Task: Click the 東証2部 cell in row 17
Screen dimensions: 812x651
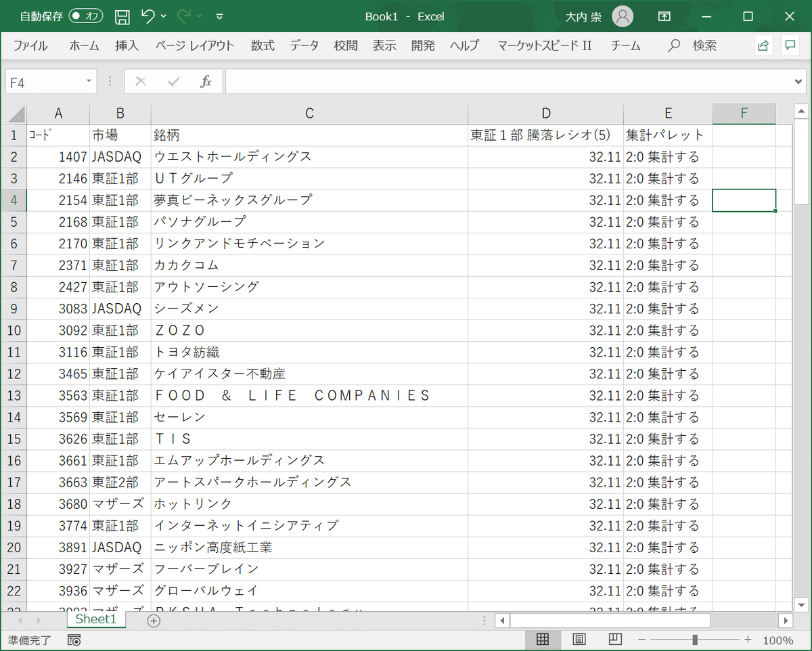Action: (x=120, y=482)
